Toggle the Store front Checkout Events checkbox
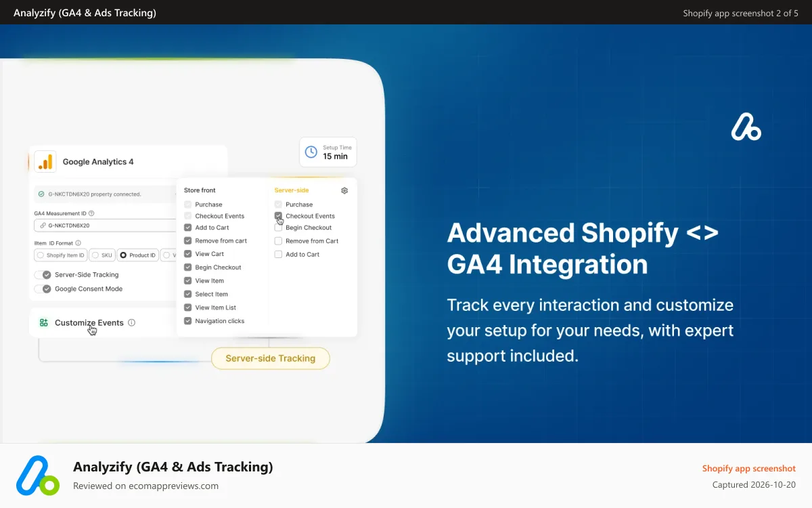This screenshot has height=508, width=812. (188, 216)
